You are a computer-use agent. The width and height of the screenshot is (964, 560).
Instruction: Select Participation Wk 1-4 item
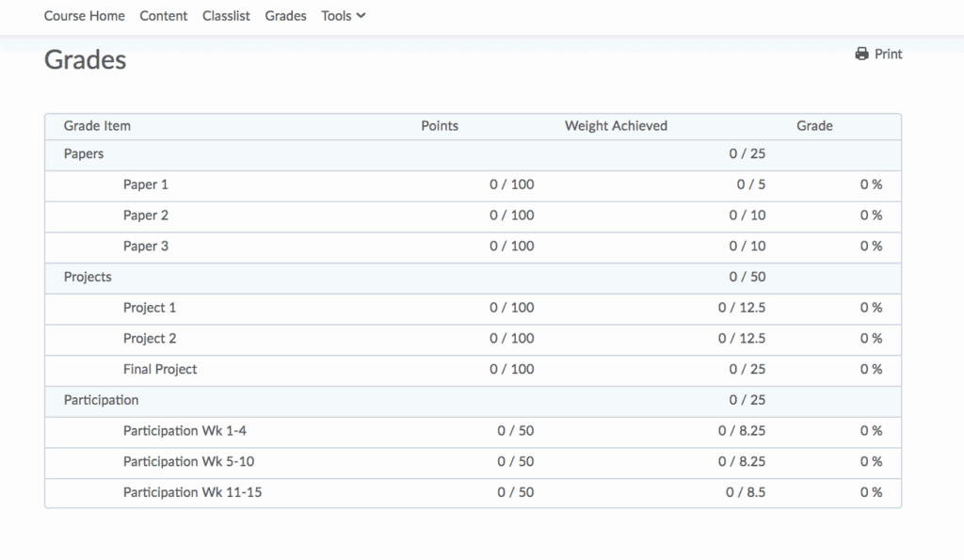185,431
